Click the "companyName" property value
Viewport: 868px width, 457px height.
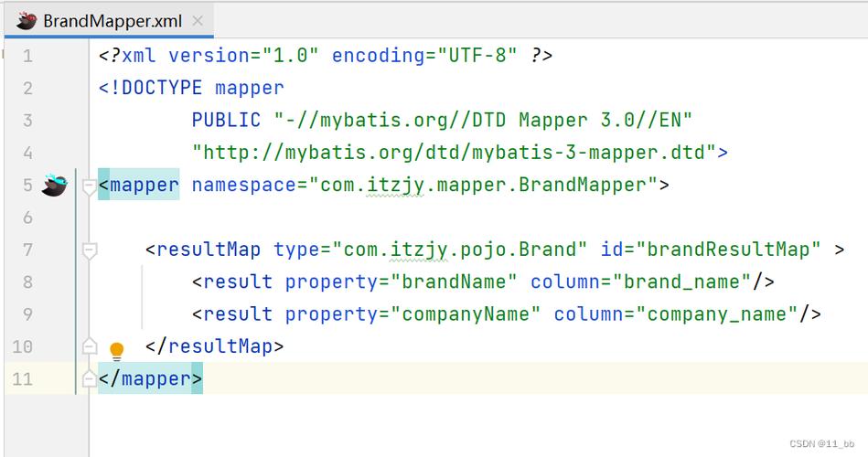(466, 314)
